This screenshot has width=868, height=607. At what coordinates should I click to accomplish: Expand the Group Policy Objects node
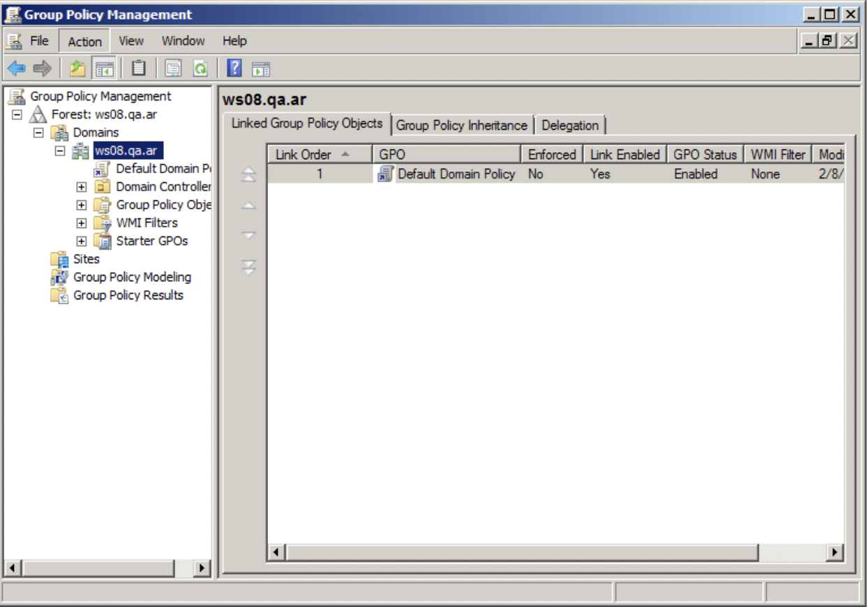82,205
